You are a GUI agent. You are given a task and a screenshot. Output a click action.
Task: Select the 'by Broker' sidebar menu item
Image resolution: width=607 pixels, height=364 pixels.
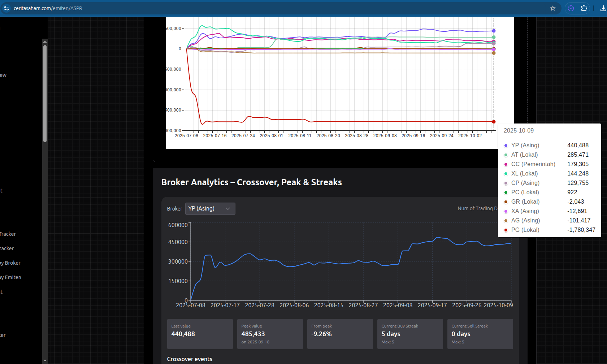pyautogui.click(x=10, y=263)
